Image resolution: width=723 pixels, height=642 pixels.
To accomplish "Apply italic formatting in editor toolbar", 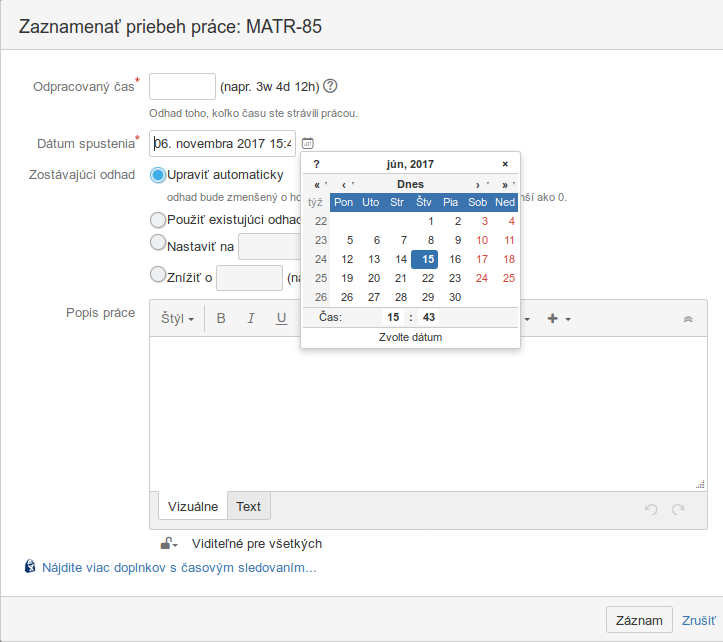I will 251,318.
